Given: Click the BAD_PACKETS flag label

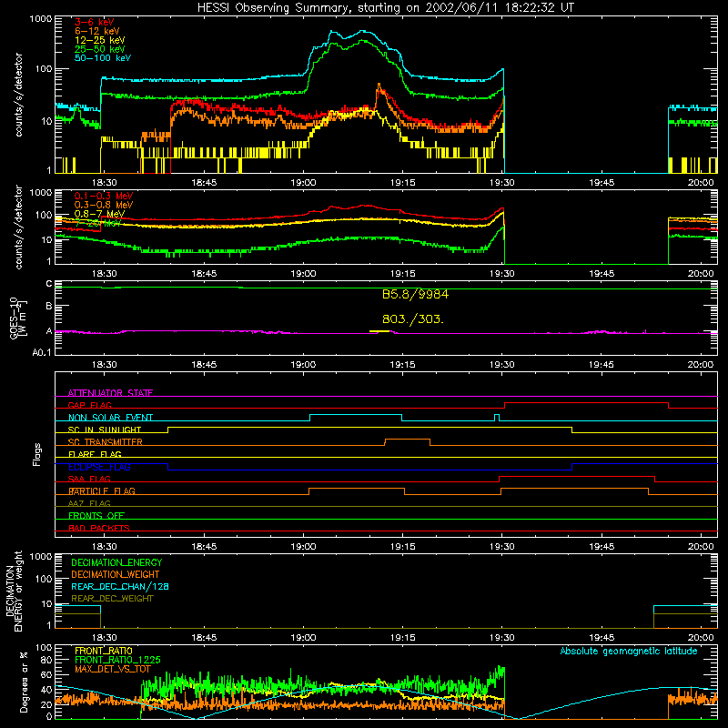Looking at the screenshot, I should [99, 528].
